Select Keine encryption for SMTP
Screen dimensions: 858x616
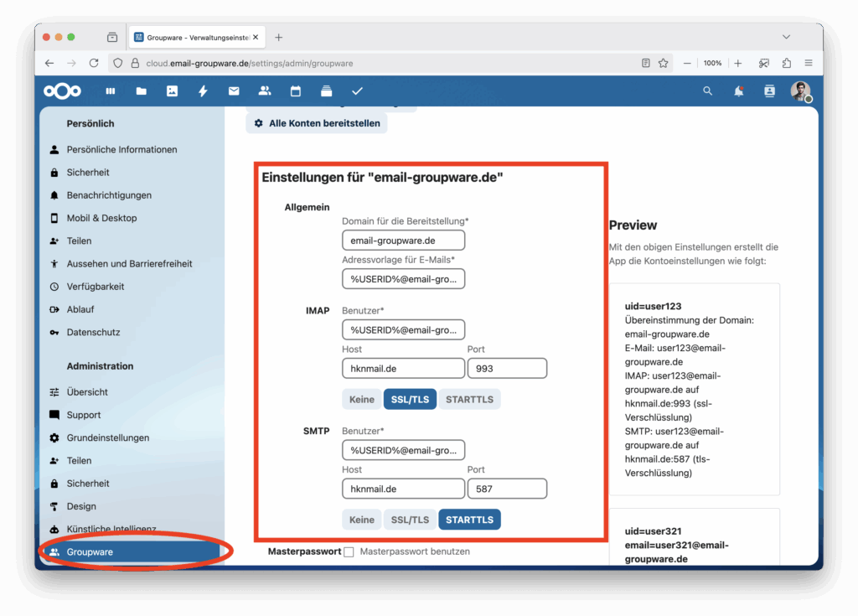[362, 520]
